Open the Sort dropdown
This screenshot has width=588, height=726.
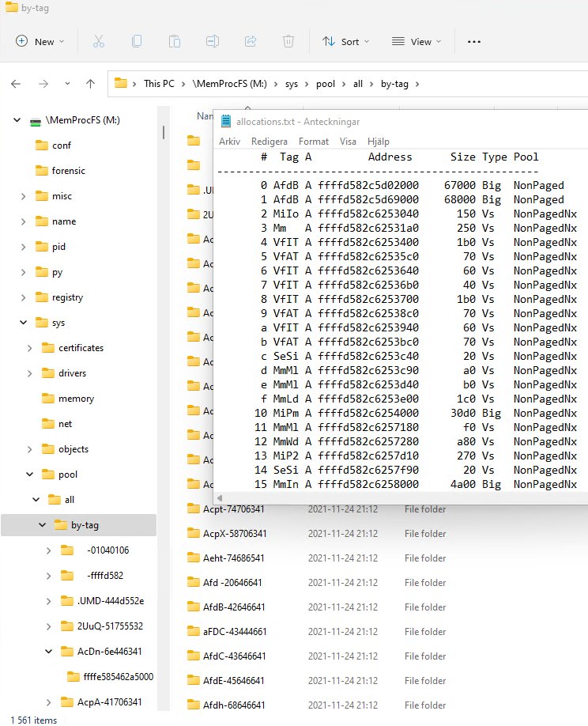click(x=346, y=42)
